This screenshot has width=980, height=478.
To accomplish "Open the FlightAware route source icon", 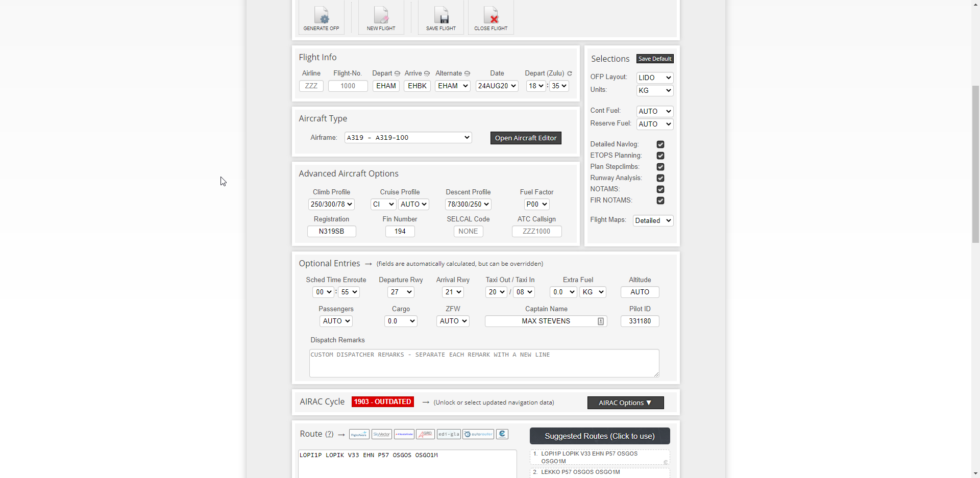I will click(x=359, y=434).
